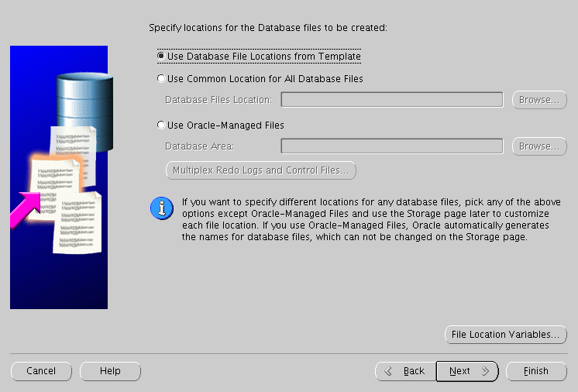This screenshot has width=578, height=392.
Task: Click Finish to complete the wizard
Action: tap(536, 371)
